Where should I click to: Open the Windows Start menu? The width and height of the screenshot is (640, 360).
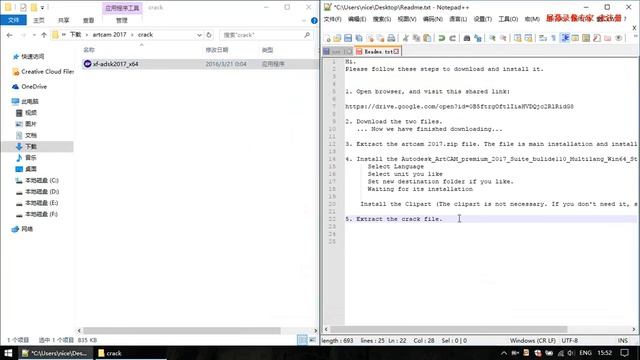coord(8,353)
